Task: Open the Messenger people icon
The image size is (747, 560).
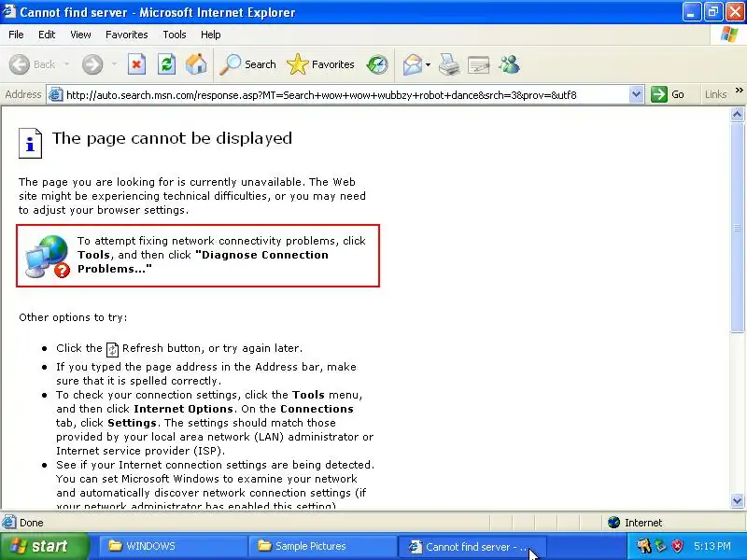Action: [x=509, y=64]
